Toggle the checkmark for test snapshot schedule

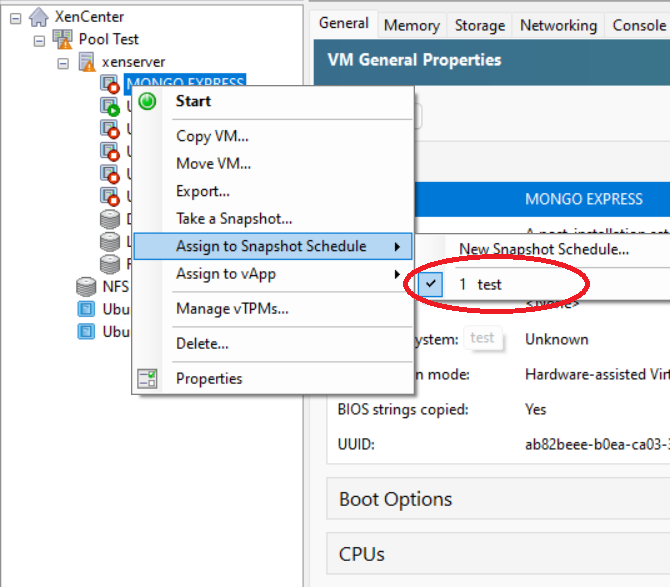pyautogui.click(x=430, y=284)
